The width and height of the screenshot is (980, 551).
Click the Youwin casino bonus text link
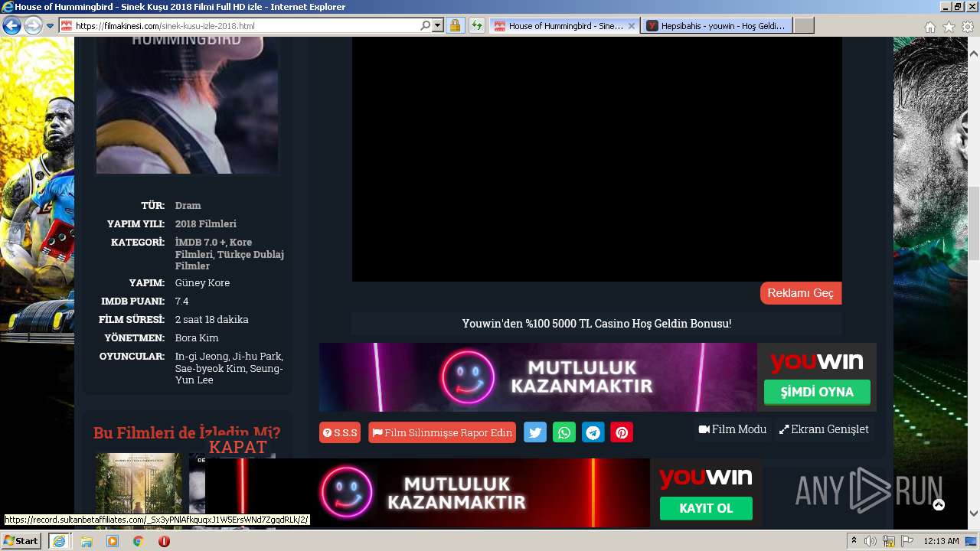pos(596,323)
